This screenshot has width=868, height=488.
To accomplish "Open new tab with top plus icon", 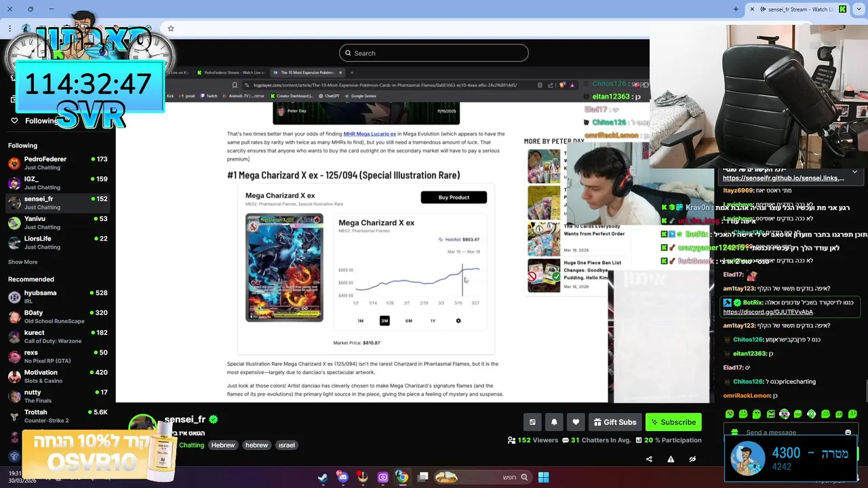I will point(736,9).
